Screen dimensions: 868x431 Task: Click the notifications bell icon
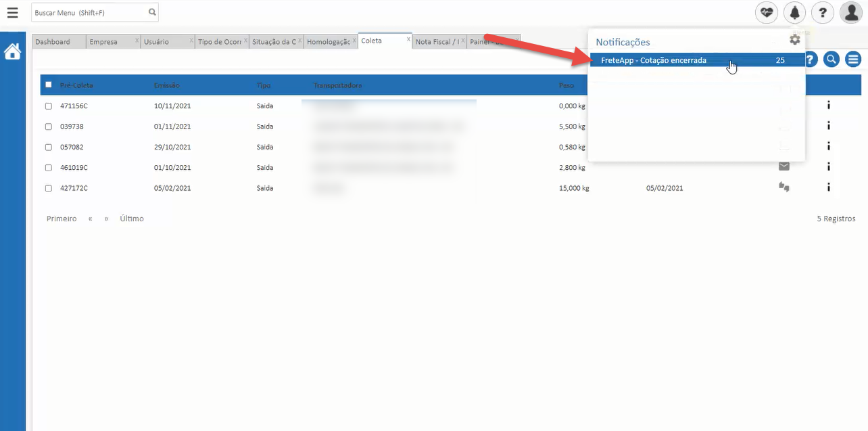coord(794,12)
